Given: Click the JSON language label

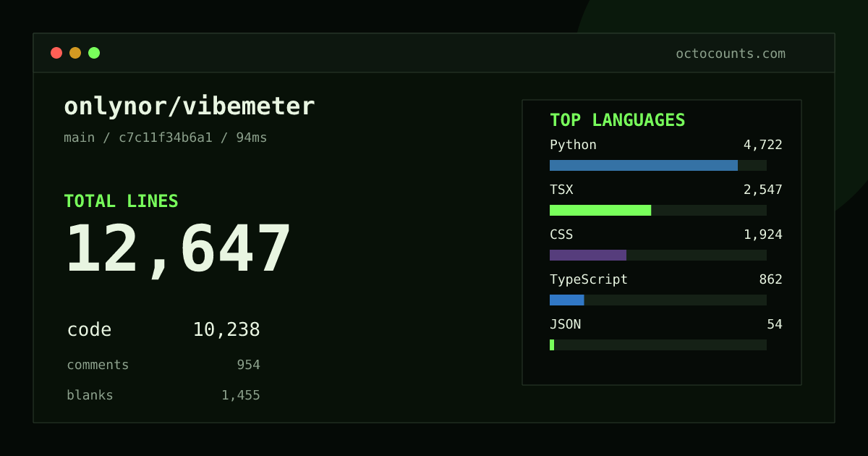Looking at the screenshot, I should (565, 324).
